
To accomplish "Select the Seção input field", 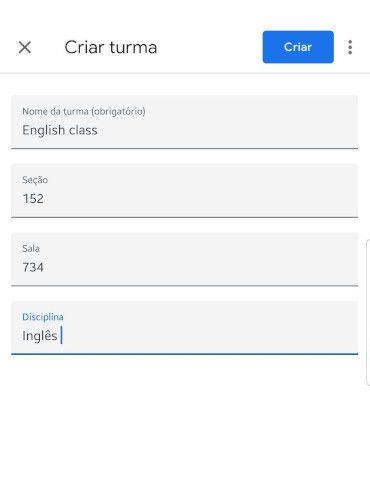I will tap(185, 191).
